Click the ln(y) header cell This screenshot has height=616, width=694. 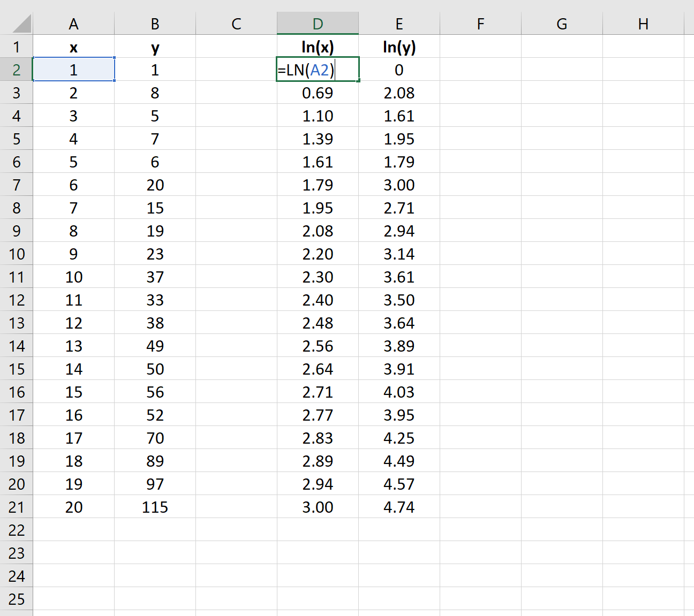pos(399,47)
